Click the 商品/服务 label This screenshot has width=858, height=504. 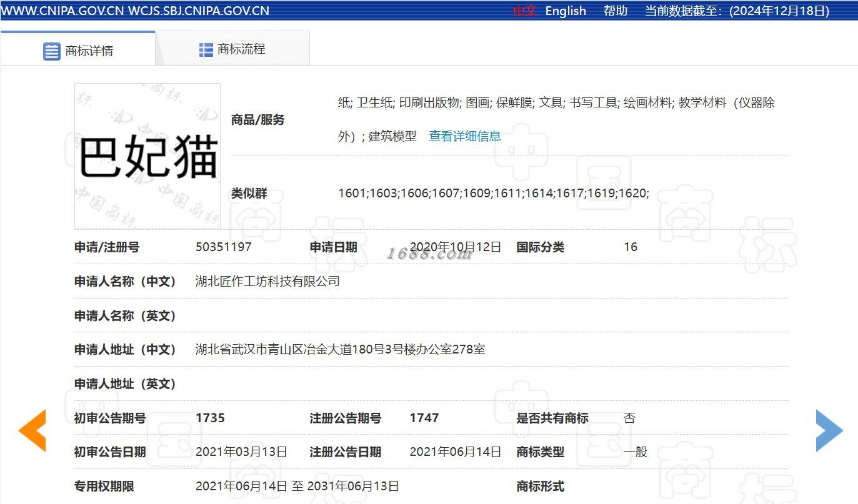[x=257, y=119]
